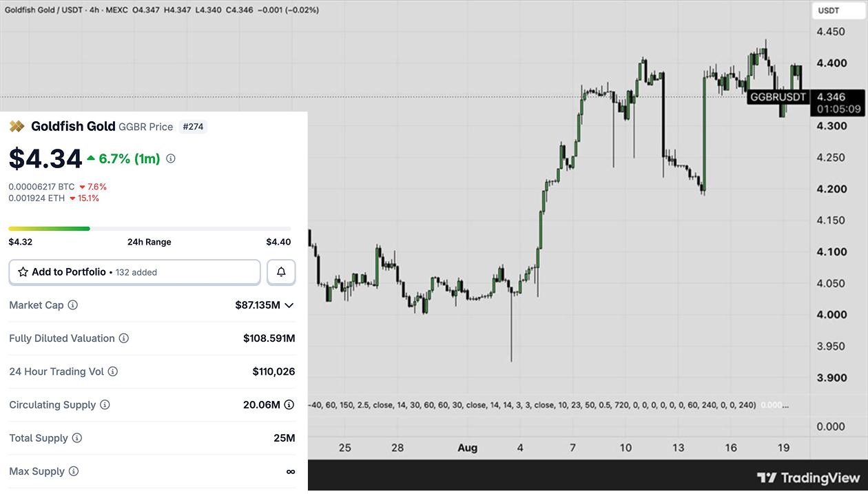Click the GGBRUSDT price label on chart
Image resolution: width=868 pixels, height=494 pixels.
point(778,97)
